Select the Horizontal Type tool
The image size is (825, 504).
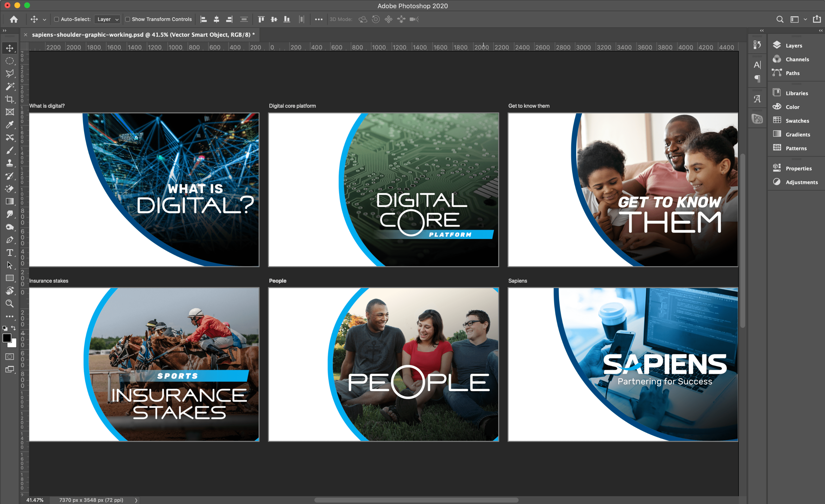[10, 252]
